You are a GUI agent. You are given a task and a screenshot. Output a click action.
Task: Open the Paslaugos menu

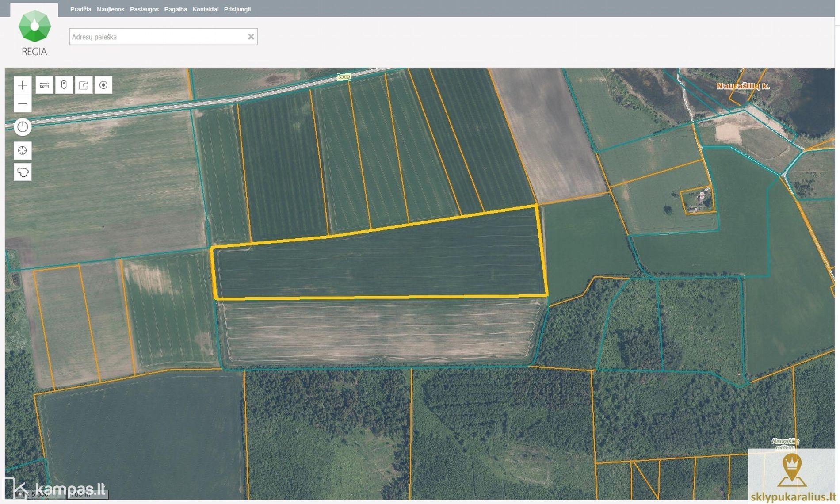(x=144, y=9)
